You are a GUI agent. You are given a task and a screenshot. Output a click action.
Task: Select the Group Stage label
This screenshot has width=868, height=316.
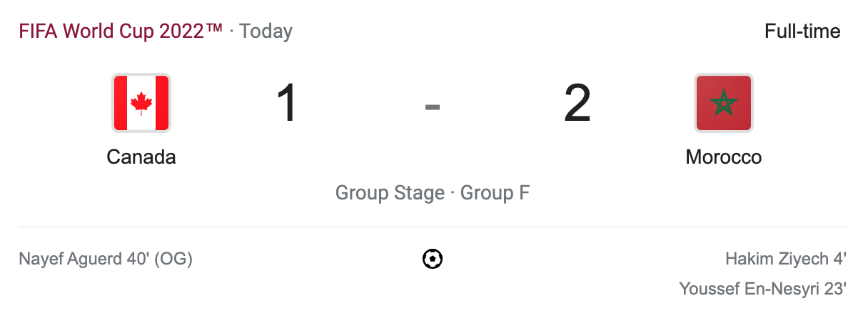390,193
